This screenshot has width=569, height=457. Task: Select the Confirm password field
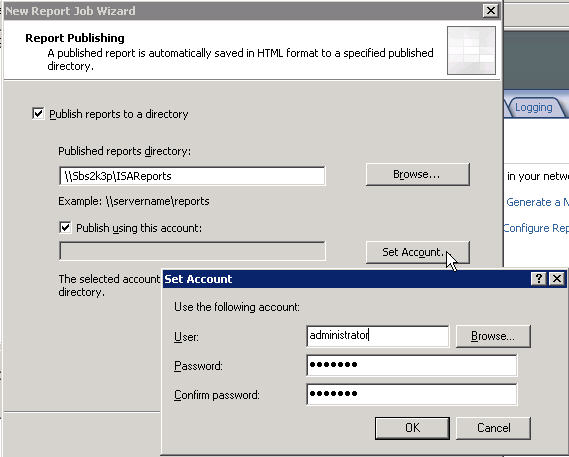412,394
